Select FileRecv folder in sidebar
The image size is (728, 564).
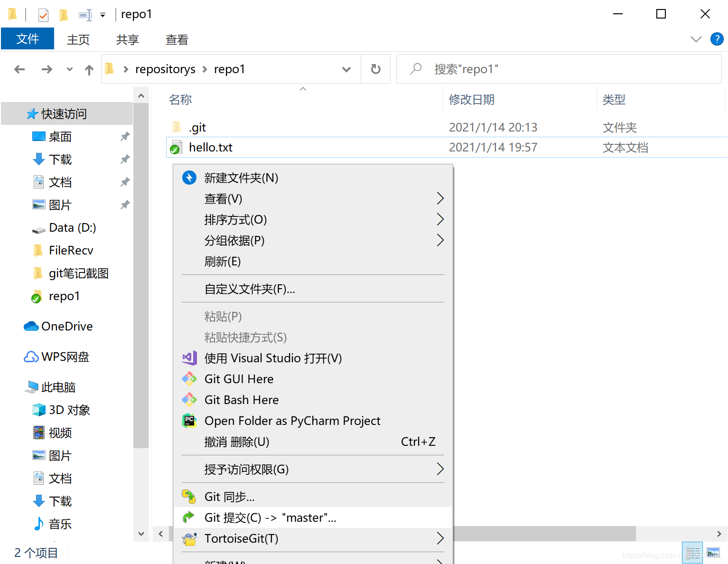tap(71, 251)
